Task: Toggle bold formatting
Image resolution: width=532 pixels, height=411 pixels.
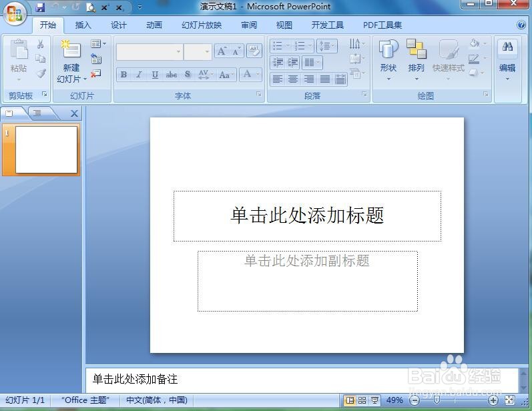Action: click(x=124, y=74)
